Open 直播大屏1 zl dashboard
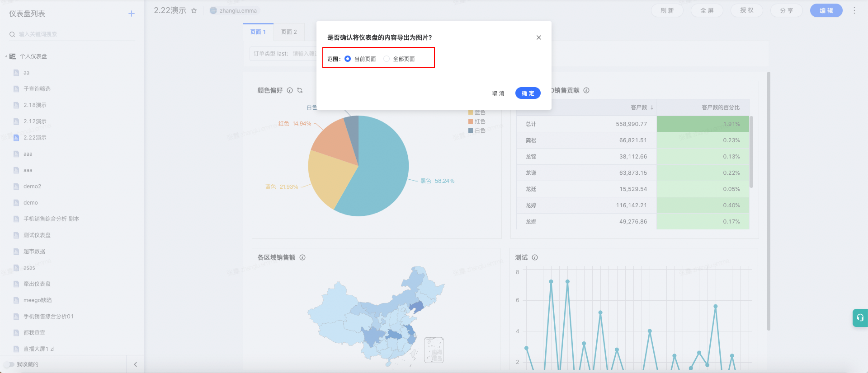The image size is (868, 373). [x=39, y=349]
